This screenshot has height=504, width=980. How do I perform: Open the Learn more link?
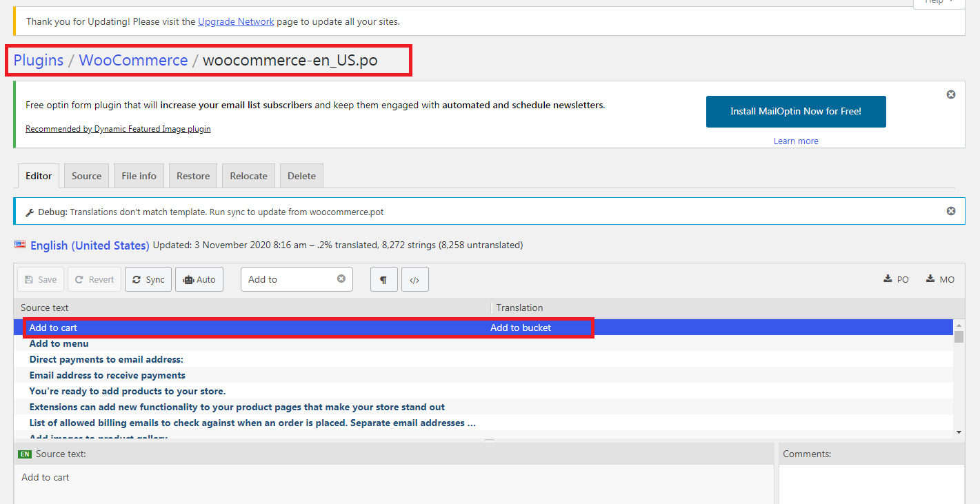click(x=796, y=141)
